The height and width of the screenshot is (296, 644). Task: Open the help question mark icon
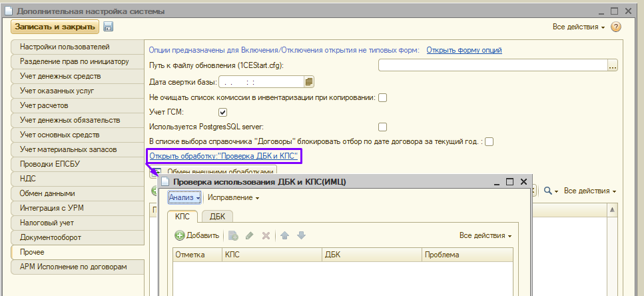616,27
